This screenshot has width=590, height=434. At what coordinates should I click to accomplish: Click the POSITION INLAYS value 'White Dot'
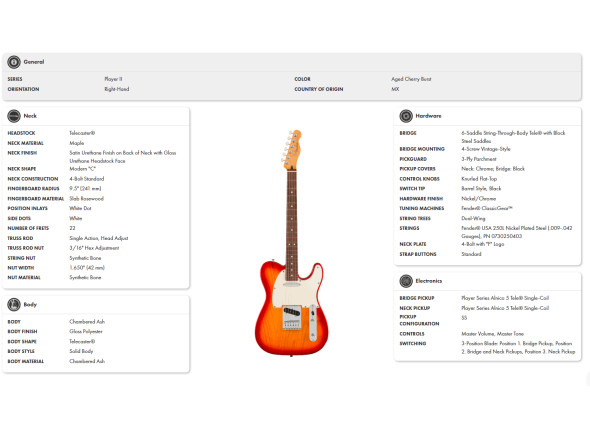pyautogui.click(x=80, y=208)
